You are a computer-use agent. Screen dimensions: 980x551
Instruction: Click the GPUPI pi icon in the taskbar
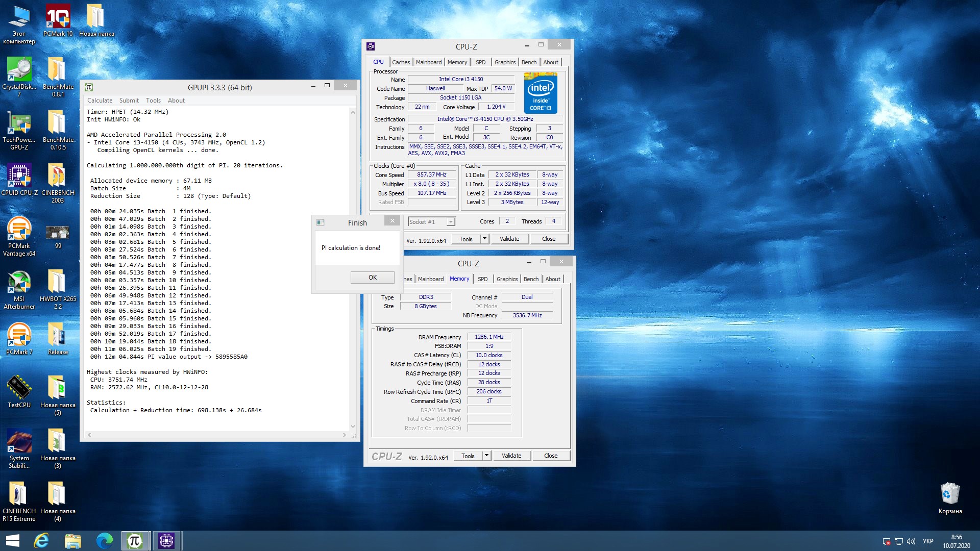click(135, 540)
